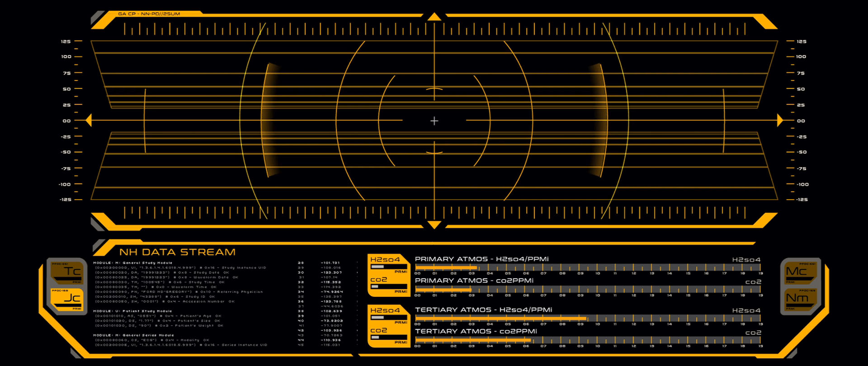Click the right triangle marker at 00
Viewport: 868px width, 366px height.
click(x=779, y=120)
